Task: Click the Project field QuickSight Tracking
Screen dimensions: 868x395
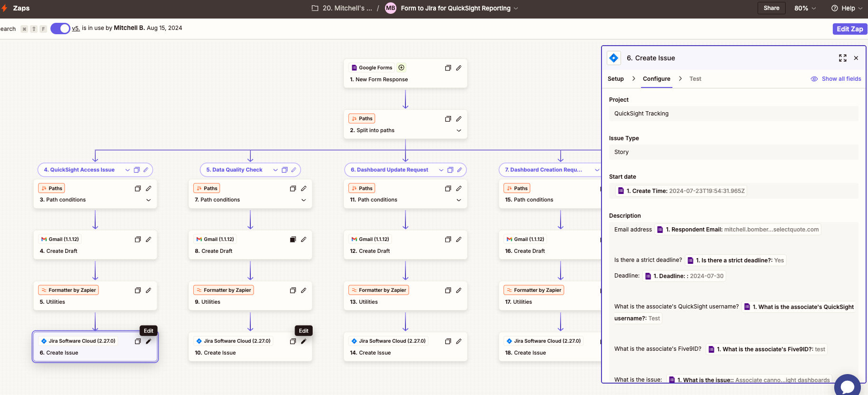Action: pos(734,114)
